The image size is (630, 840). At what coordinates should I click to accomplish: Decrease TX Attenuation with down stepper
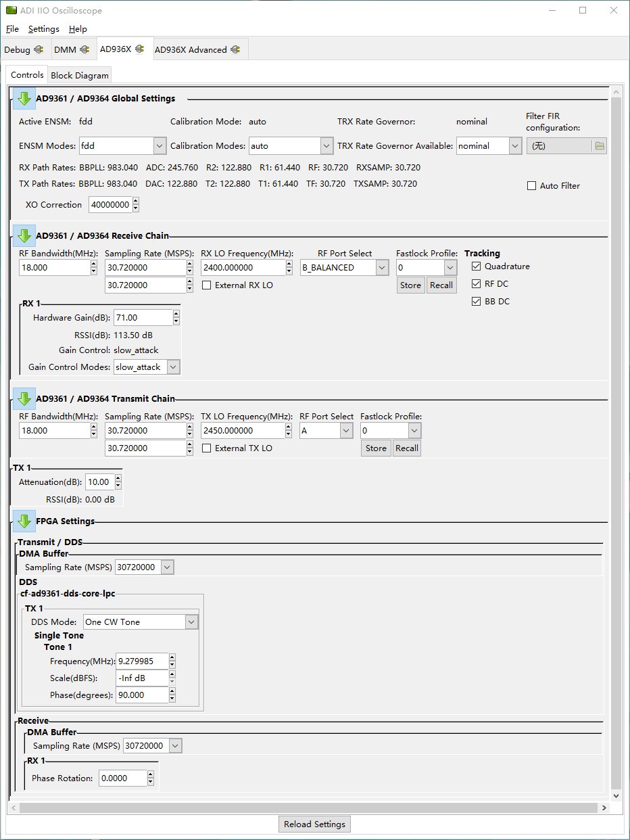pyautogui.click(x=118, y=486)
